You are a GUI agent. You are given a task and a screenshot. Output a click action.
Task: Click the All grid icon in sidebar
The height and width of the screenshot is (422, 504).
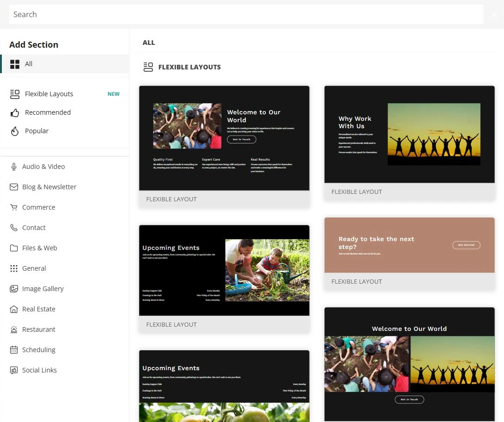pos(15,64)
